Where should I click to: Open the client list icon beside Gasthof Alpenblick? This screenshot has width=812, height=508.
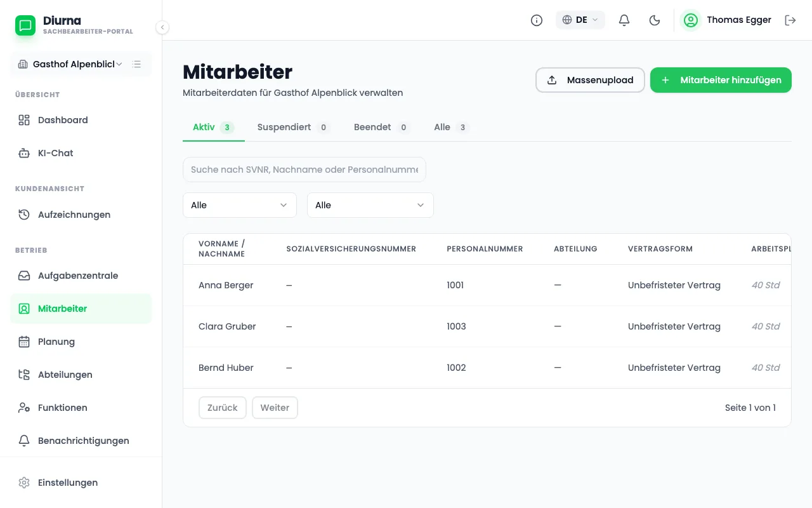[136, 64]
